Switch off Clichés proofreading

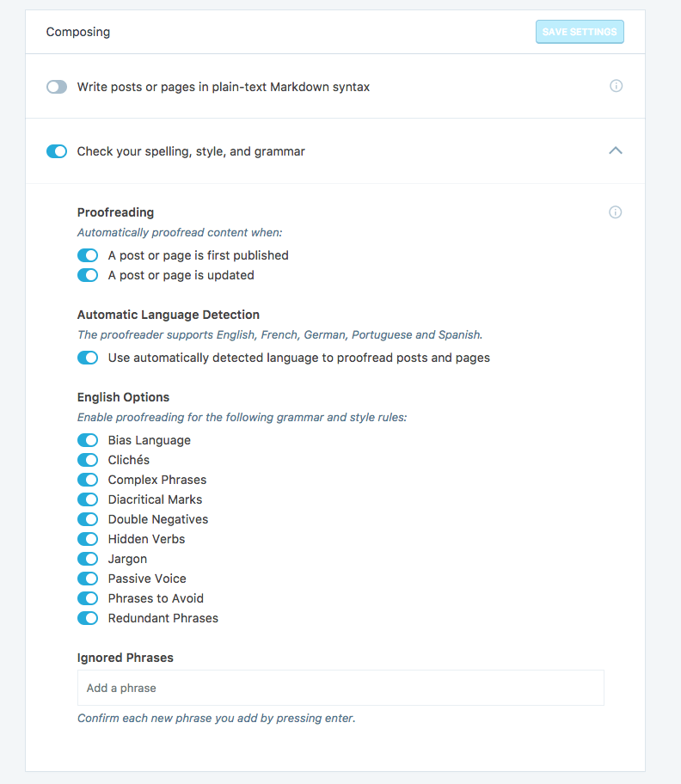[88, 460]
